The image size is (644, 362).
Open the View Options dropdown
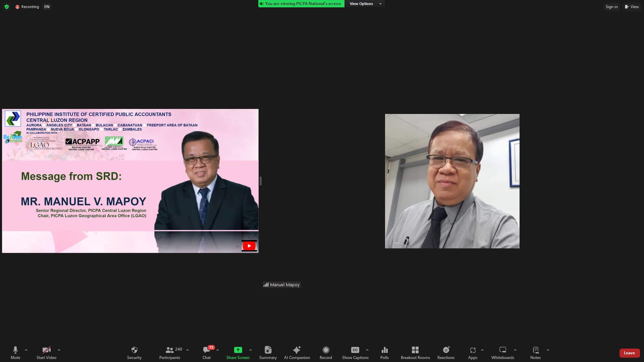click(x=365, y=4)
